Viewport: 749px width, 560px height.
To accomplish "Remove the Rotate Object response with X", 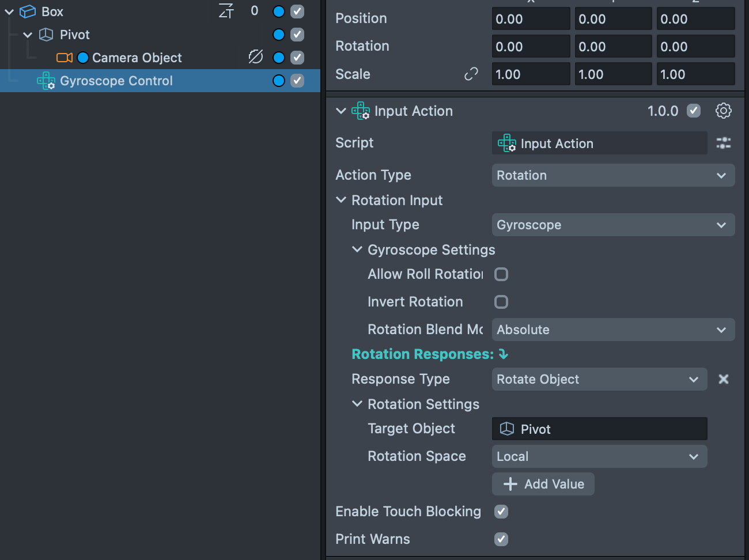I will coord(724,379).
